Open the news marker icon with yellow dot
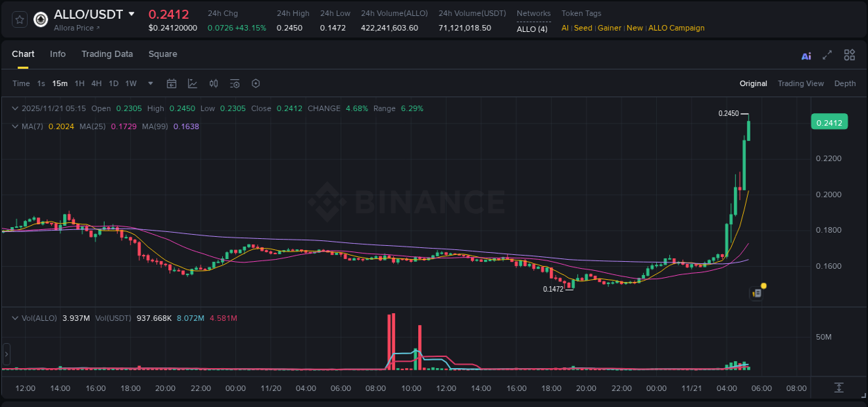Image resolution: width=868 pixels, height=407 pixels. click(757, 292)
